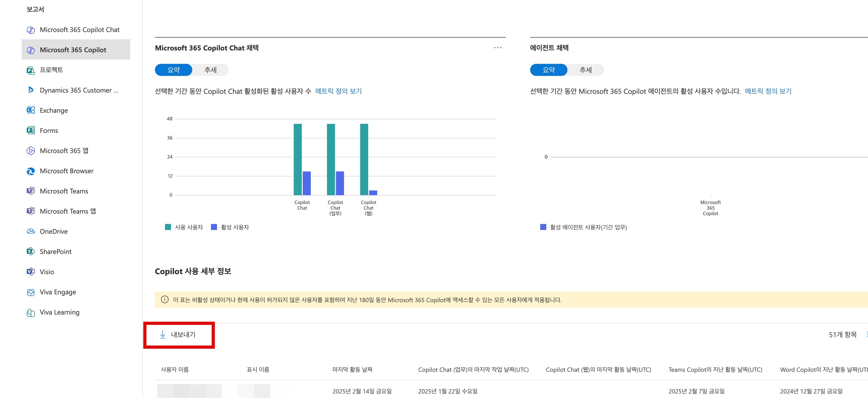The height and width of the screenshot is (398, 868).
Task: Select Microsoft 365 Copilot report item
Action: point(76,50)
